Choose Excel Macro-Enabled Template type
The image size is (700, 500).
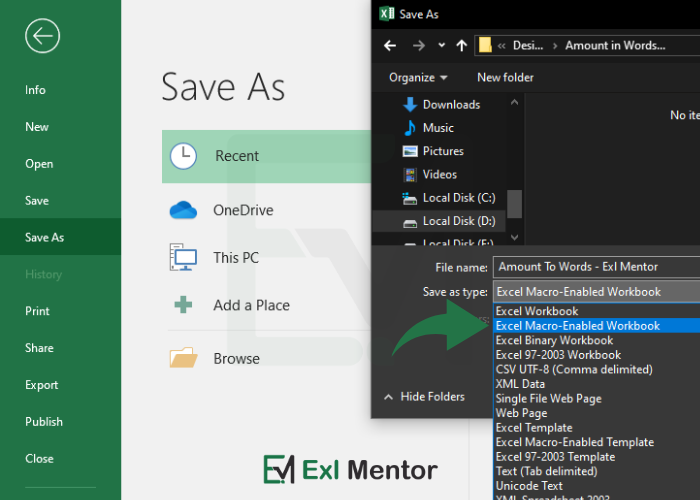pyautogui.click(x=597, y=442)
